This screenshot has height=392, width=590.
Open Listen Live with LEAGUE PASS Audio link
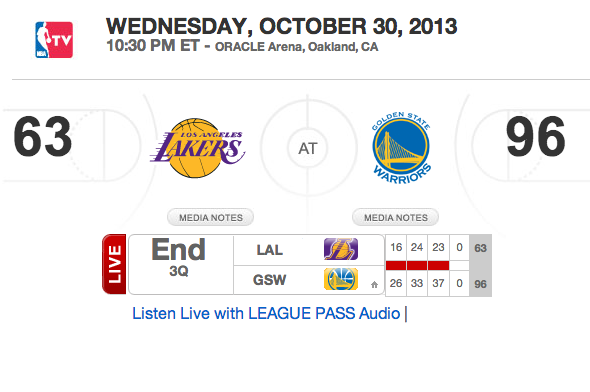click(266, 313)
